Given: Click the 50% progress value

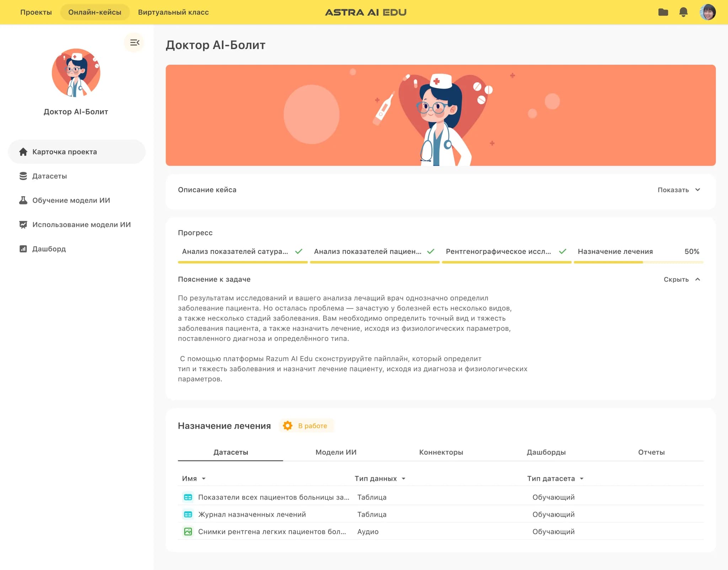Looking at the screenshot, I should pyautogui.click(x=692, y=251).
